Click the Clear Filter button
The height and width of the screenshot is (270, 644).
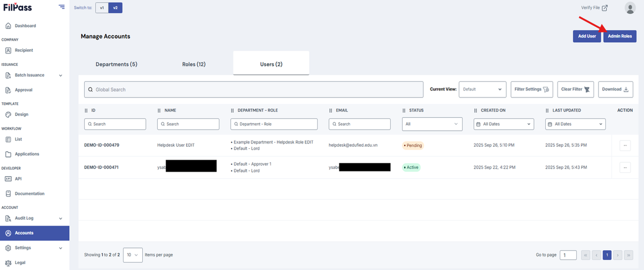(575, 89)
